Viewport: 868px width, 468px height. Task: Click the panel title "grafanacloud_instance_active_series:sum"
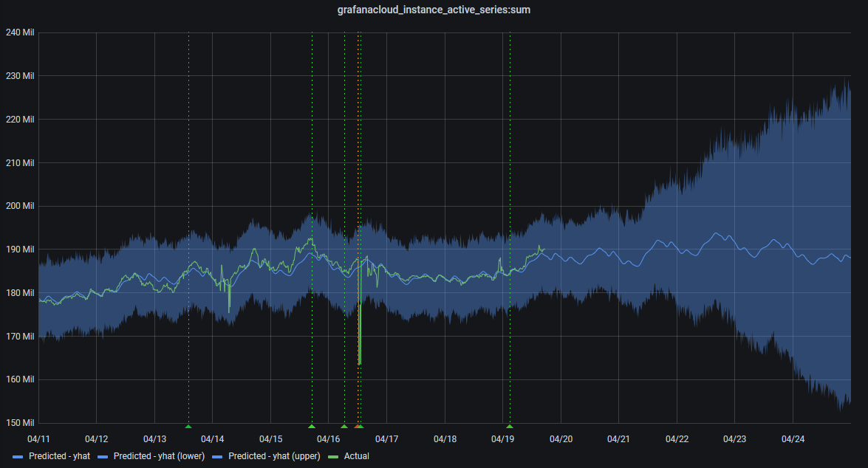click(x=434, y=10)
